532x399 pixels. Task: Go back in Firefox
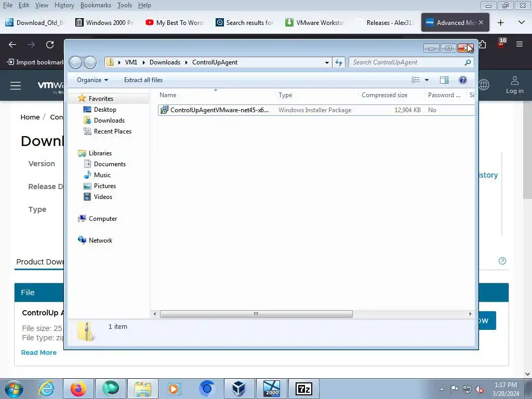tap(12, 45)
